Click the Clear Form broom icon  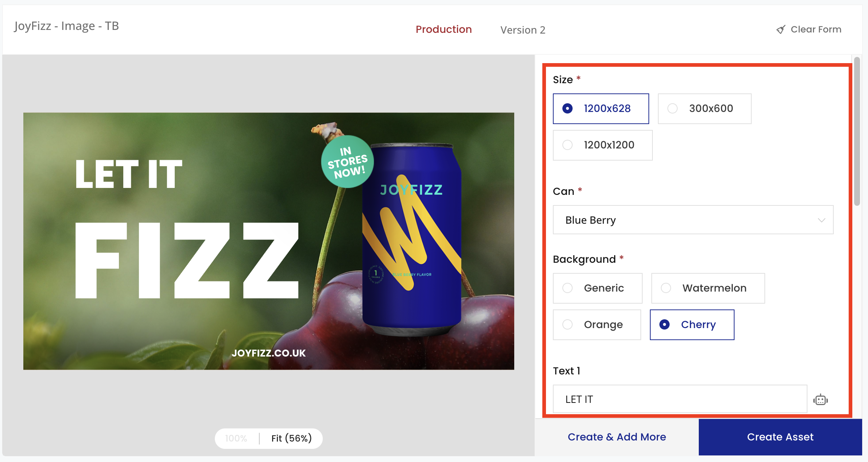[780, 30]
